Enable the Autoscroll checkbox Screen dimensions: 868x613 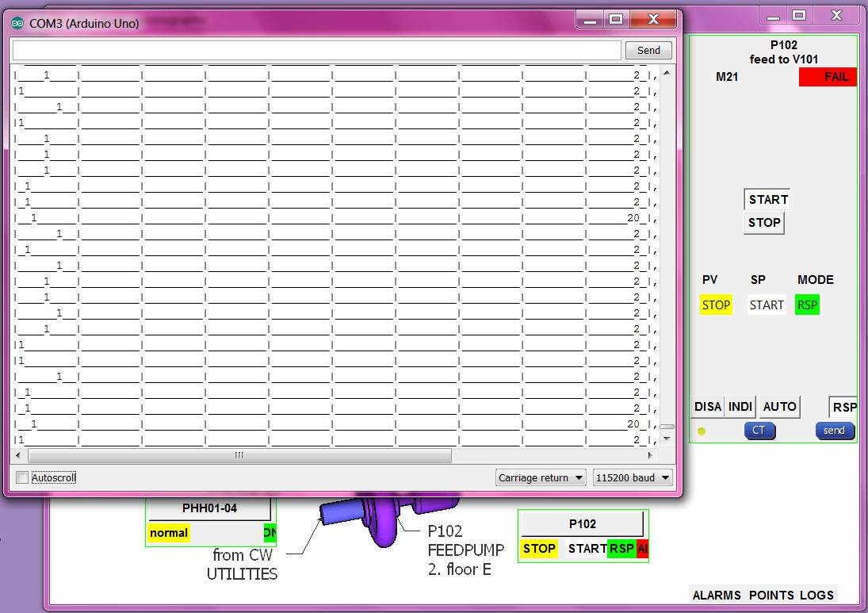22,477
